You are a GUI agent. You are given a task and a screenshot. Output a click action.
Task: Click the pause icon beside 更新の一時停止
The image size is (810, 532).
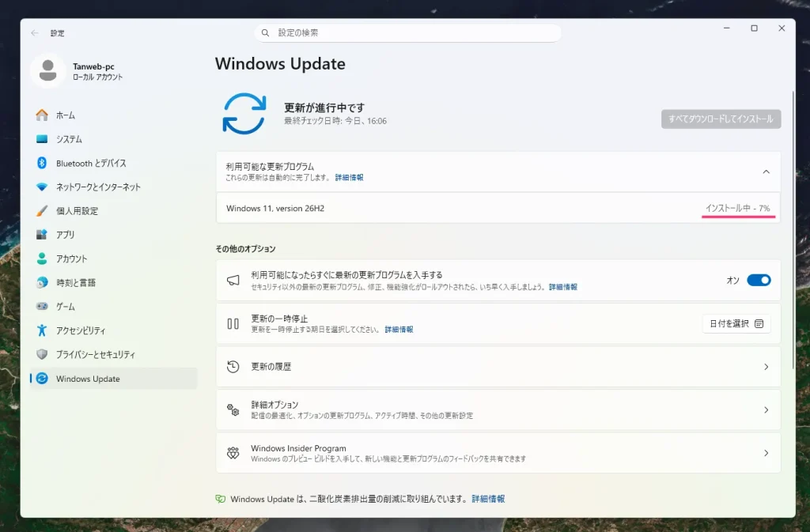(x=233, y=323)
